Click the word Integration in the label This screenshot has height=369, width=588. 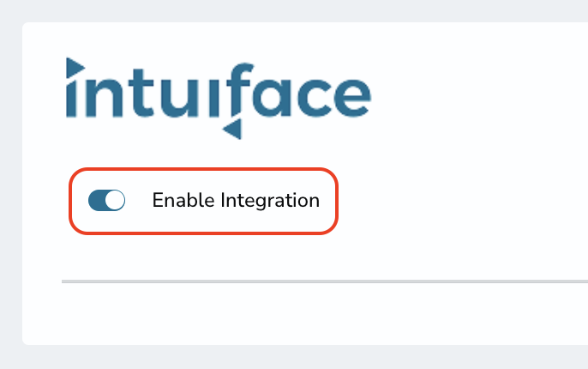(x=270, y=201)
